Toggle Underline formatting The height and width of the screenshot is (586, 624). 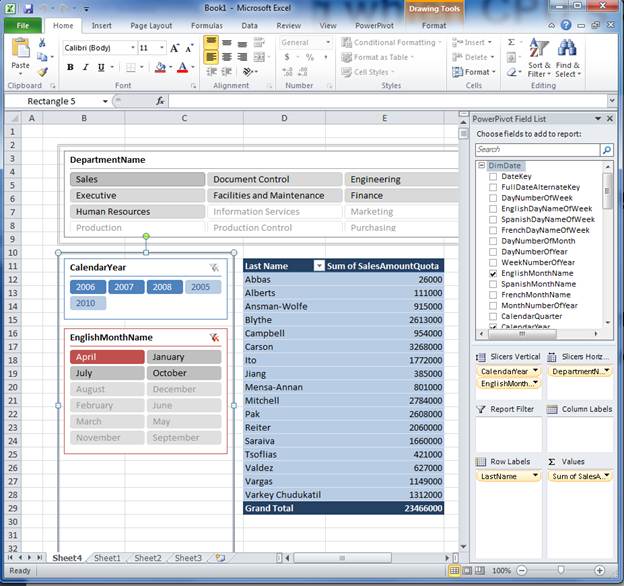point(101,67)
